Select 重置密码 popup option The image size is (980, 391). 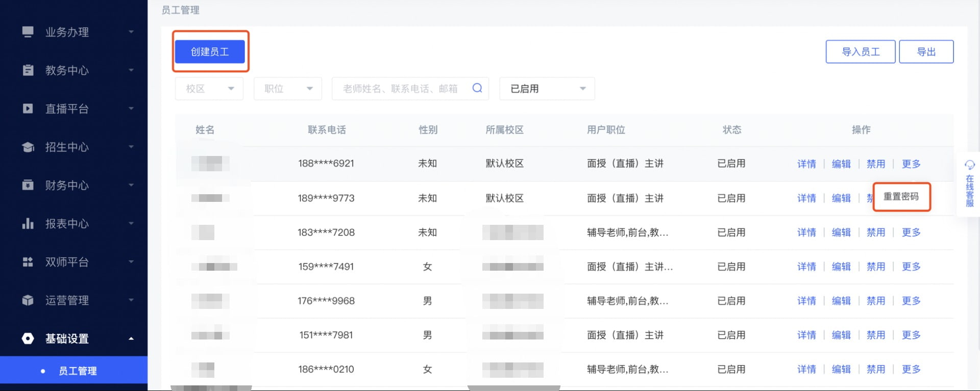click(901, 197)
